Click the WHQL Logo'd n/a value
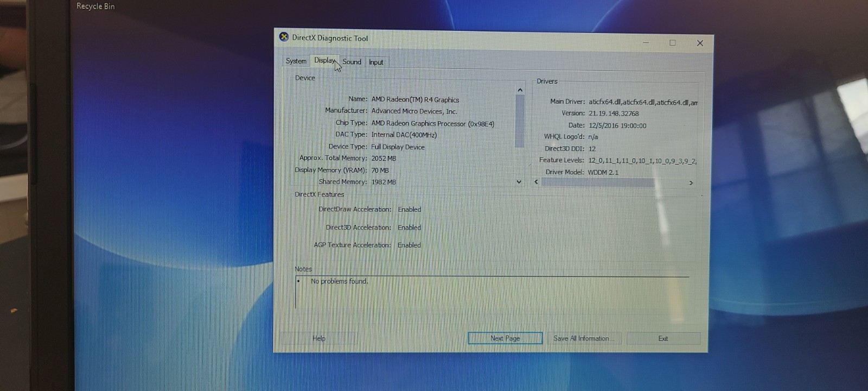Viewport: 868px width, 391px height. [593, 137]
